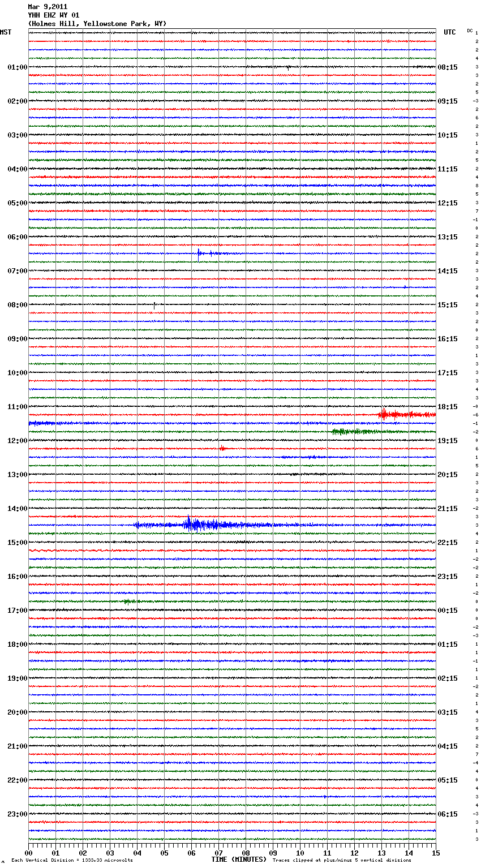Click the MST time zone header
The width and height of the screenshot is (481, 868).
[6, 32]
